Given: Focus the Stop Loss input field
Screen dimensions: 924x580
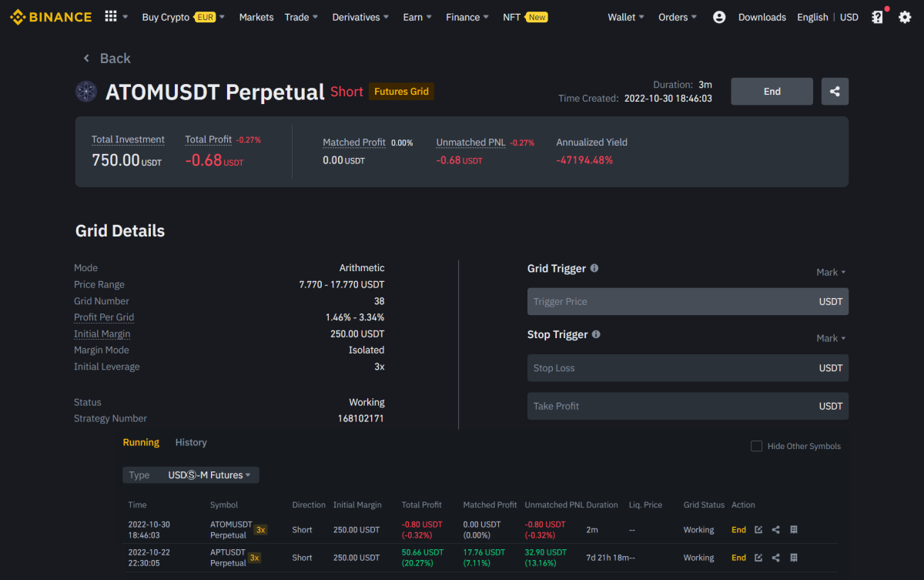Looking at the screenshot, I should [x=688, y=368].
